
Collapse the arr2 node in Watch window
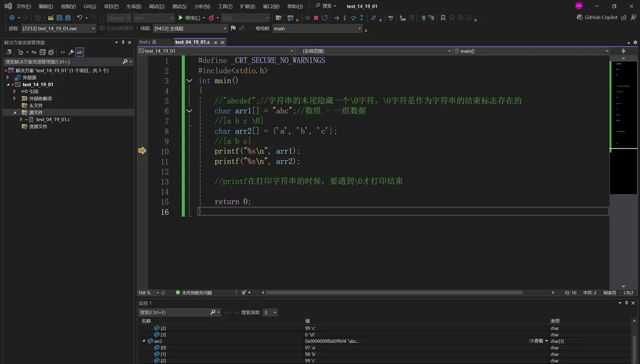(x=144, y=341)
